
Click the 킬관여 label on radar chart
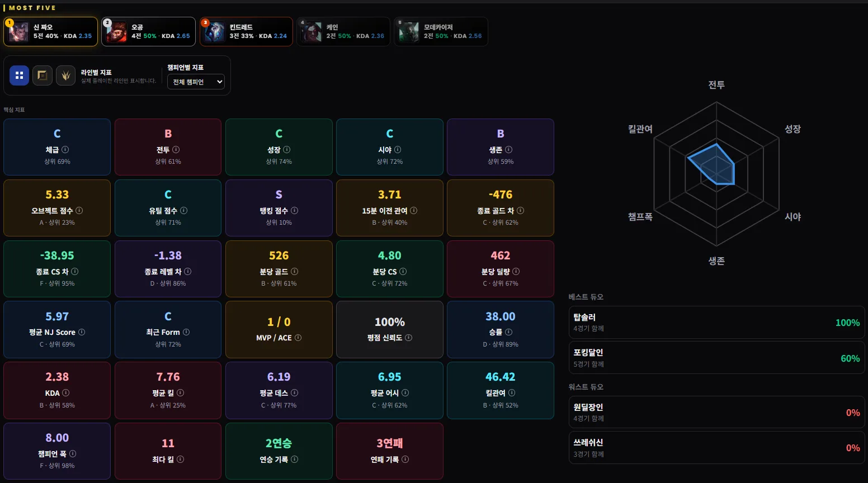click(640, 129)
